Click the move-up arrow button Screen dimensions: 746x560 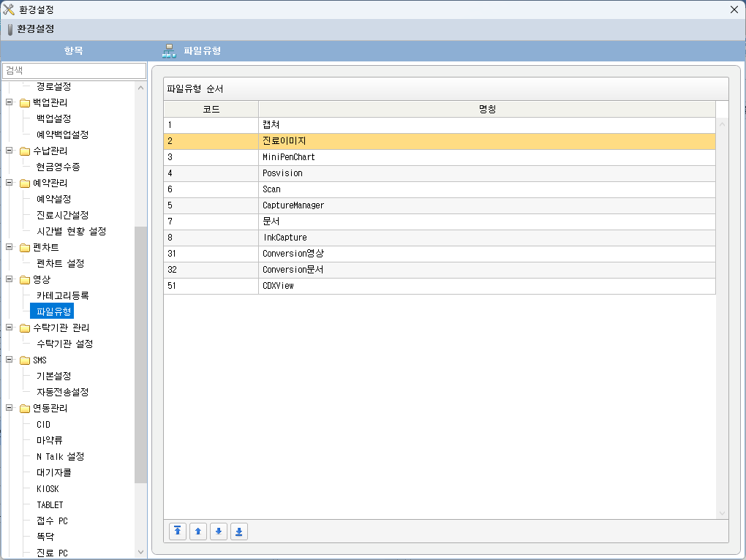(x=198, y=531)
